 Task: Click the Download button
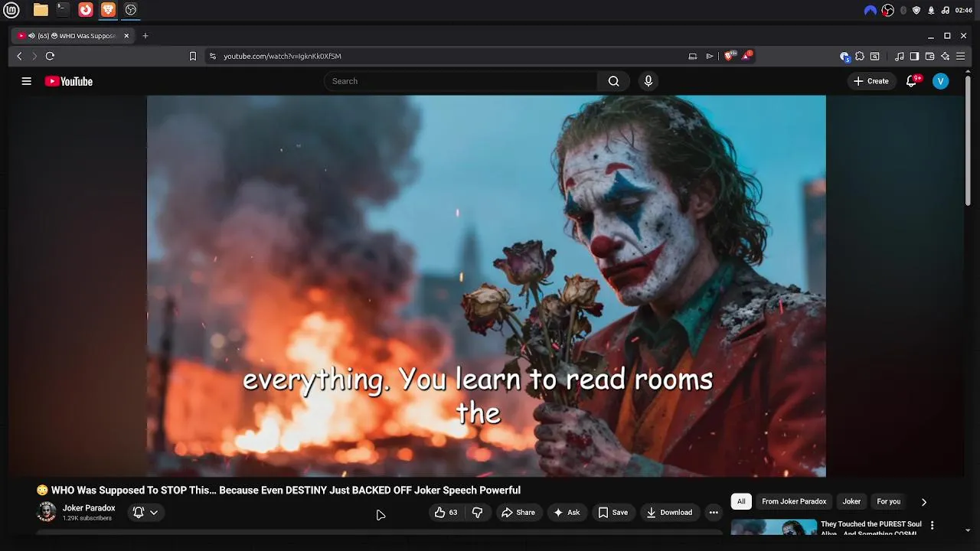[x=669, y=513]
